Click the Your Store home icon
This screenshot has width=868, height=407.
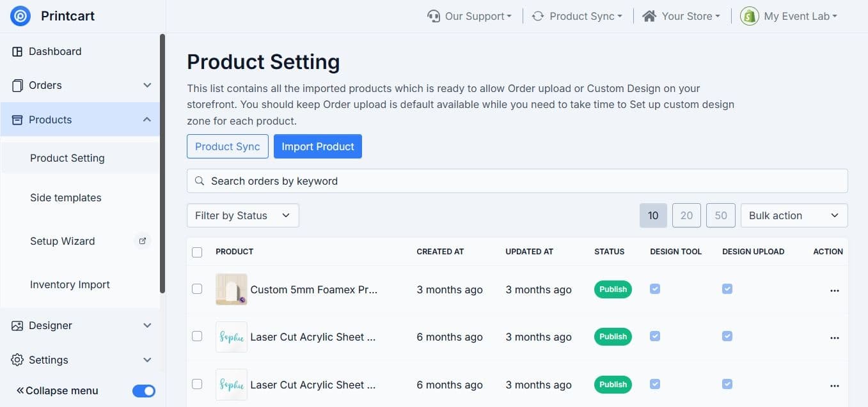[x=649, y=16]
